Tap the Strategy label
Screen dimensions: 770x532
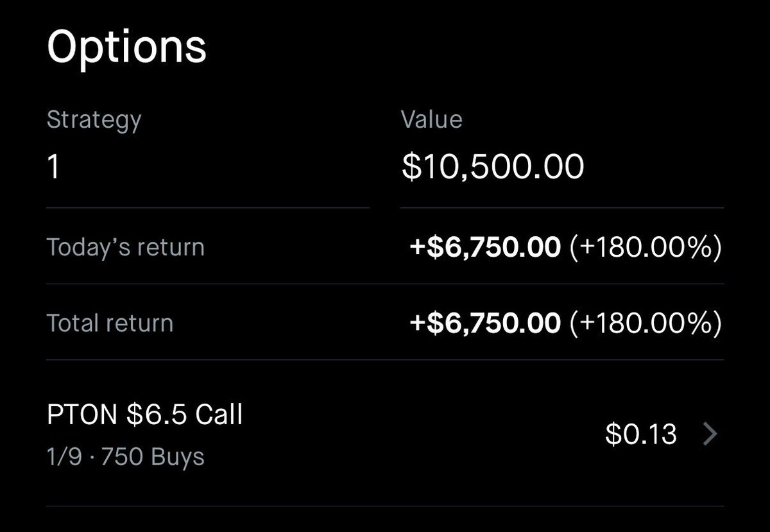(94, 121)
